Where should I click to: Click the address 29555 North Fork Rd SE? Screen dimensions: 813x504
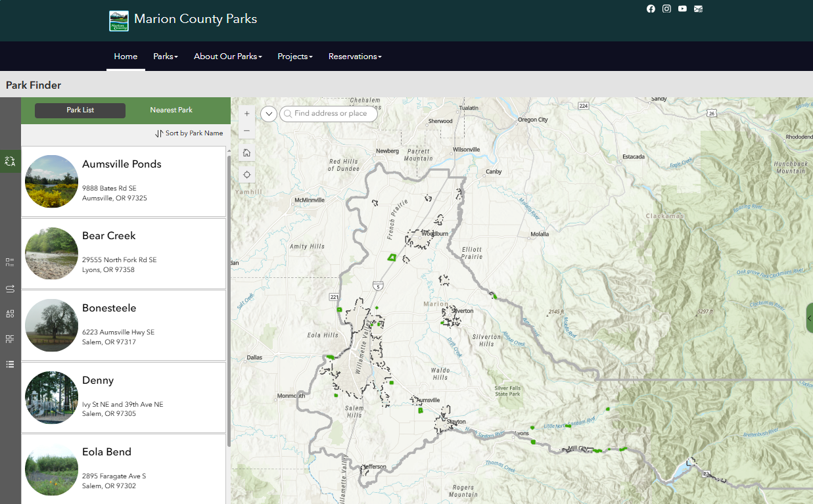tap(120, 260)
